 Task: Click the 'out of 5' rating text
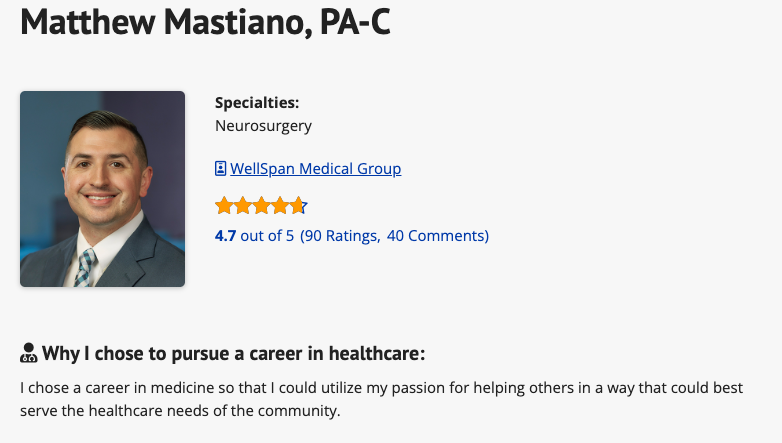pos(267,235)
